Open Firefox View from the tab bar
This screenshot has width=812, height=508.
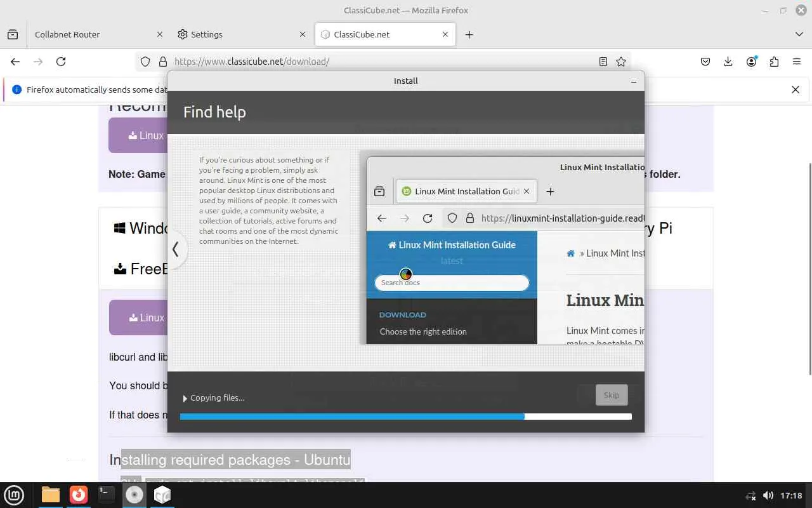tap(13, 34)
